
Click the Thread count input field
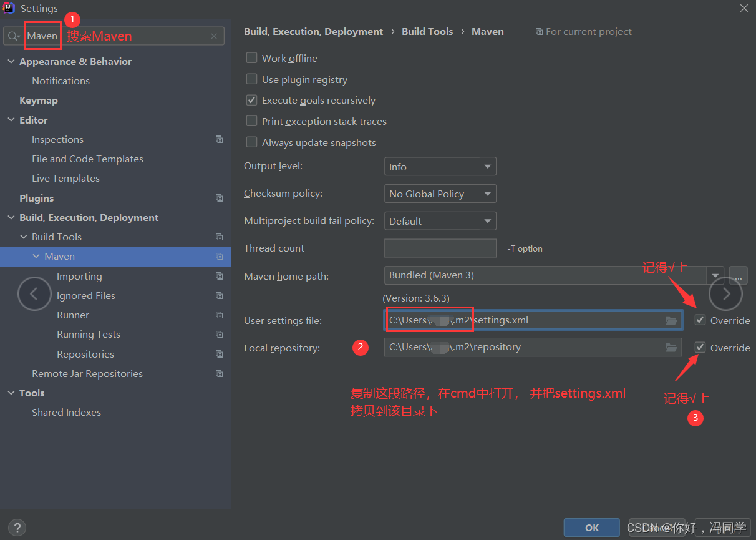[x=440, y=248]
